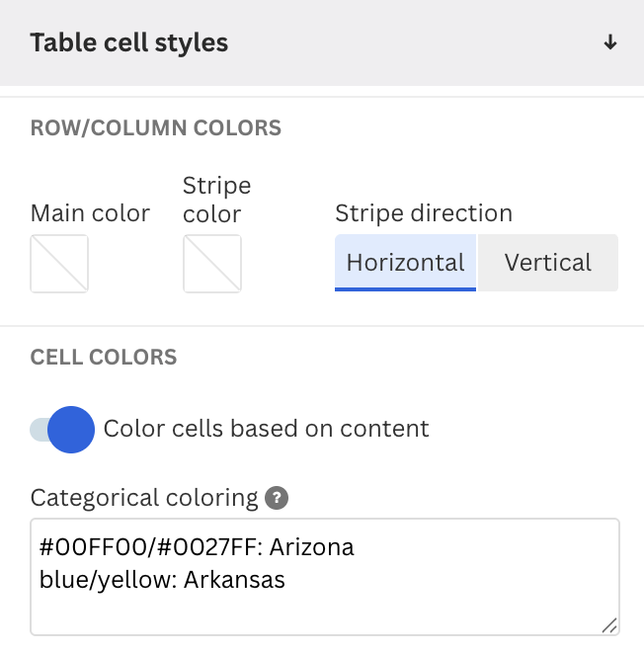Click the Stripe color label
This screenshot has width=644, height=652.
pos(216,200)
